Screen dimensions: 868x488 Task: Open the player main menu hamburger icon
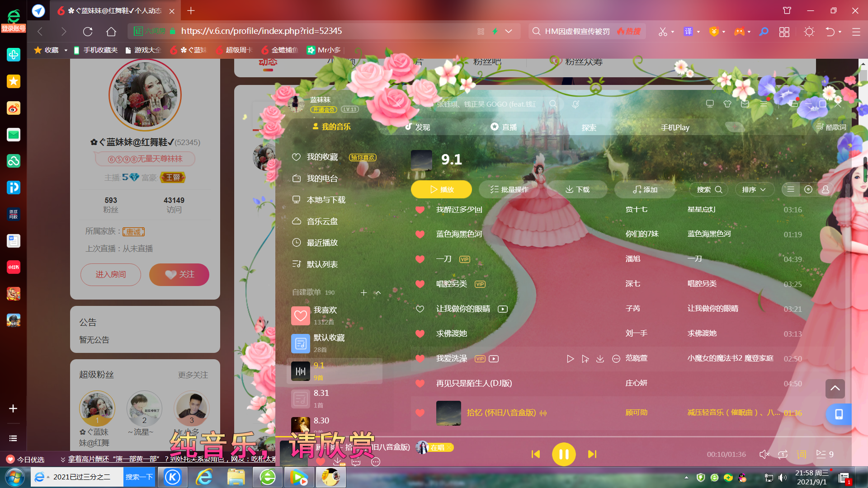(x=764, y=104)
